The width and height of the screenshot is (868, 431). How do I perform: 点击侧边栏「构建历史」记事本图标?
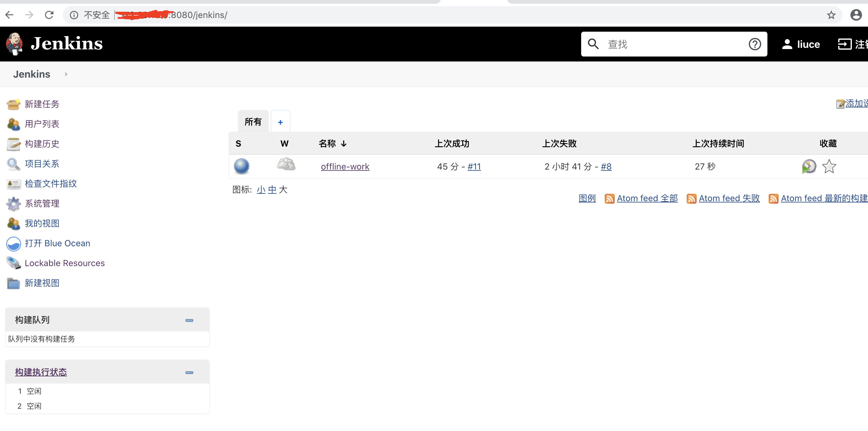point(13,144)
